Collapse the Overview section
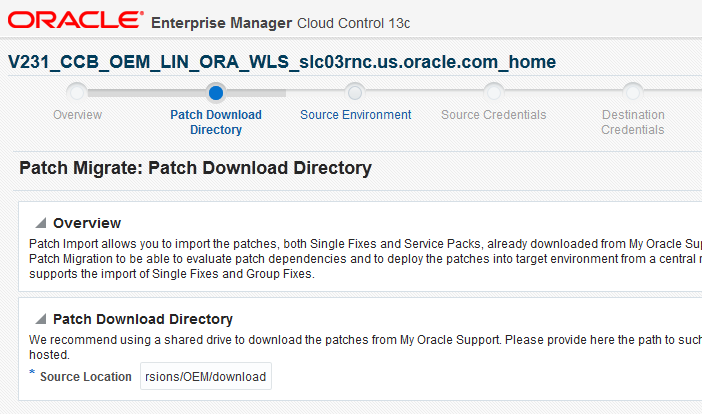Screen dimensions: 702x414 [41, 223]
